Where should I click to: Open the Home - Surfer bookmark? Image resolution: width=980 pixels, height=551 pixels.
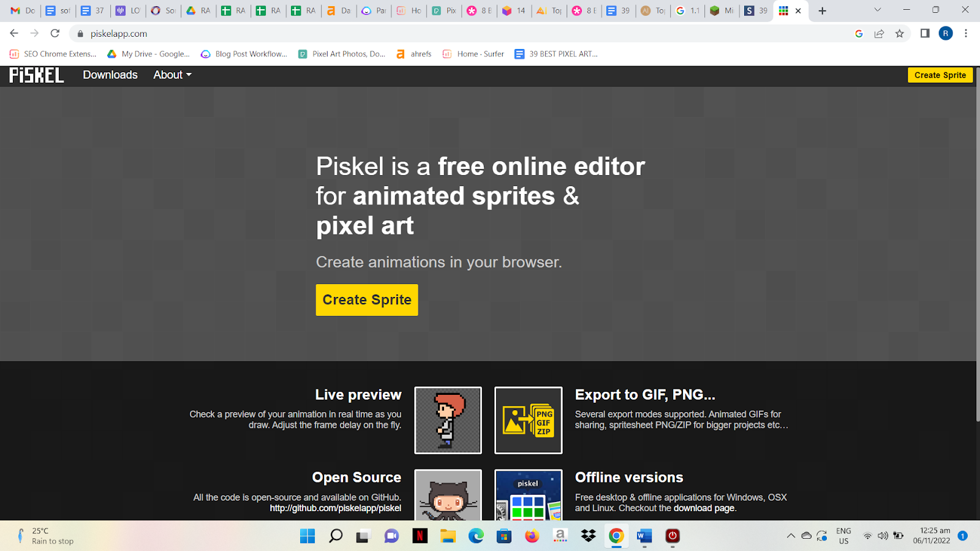pos(473,54)
